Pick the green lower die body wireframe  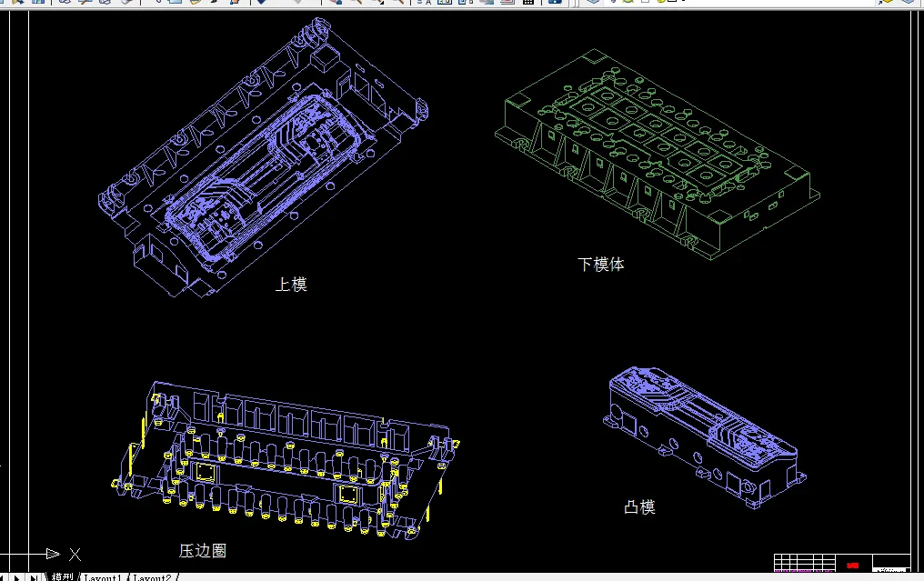657,155
